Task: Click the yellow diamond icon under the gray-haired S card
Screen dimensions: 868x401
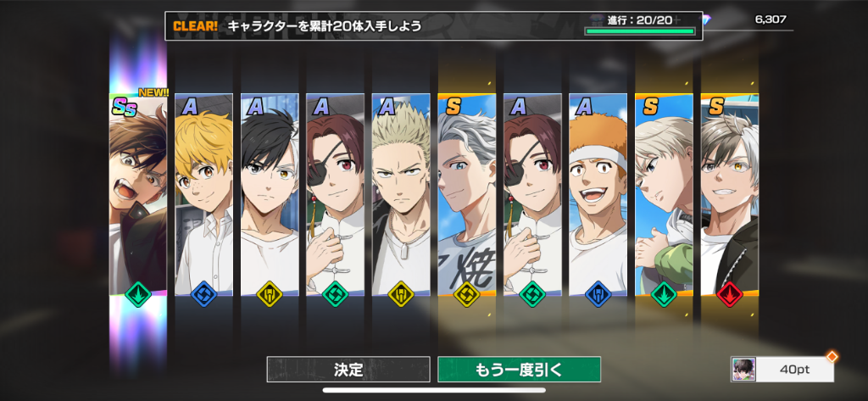Action: click(x=467, y=295)
